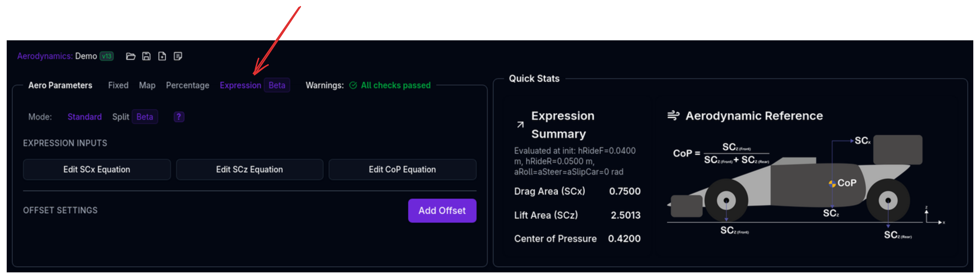Screen dimensions: 980x279
Task: Open the Edit SCz Equation editor
Action: click(x=249, y=169)
